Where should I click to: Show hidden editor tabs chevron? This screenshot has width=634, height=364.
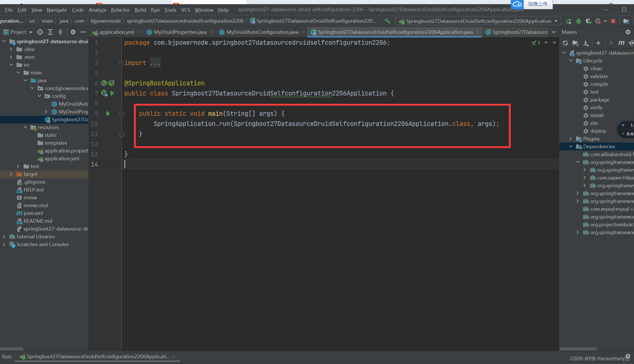[554, 32]
